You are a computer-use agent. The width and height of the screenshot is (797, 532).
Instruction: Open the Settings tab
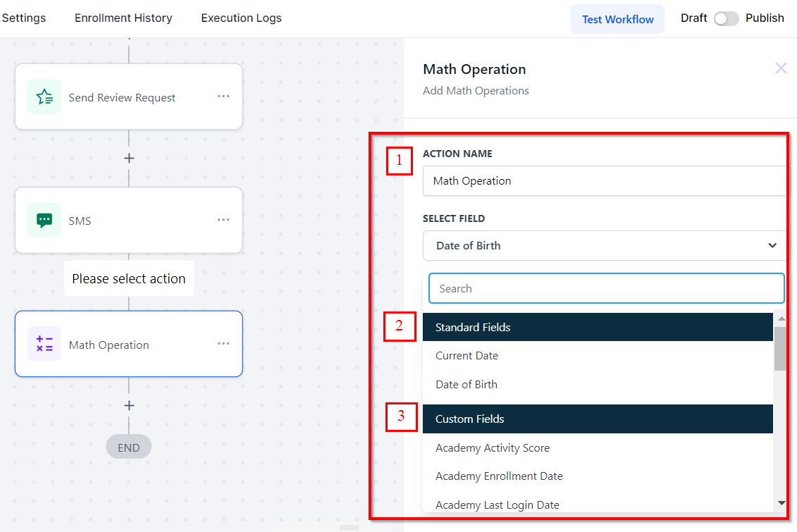coord(24,18)
